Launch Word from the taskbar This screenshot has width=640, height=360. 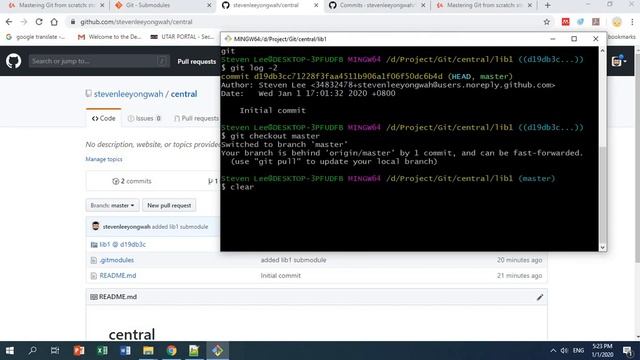(x=125, y=351)
